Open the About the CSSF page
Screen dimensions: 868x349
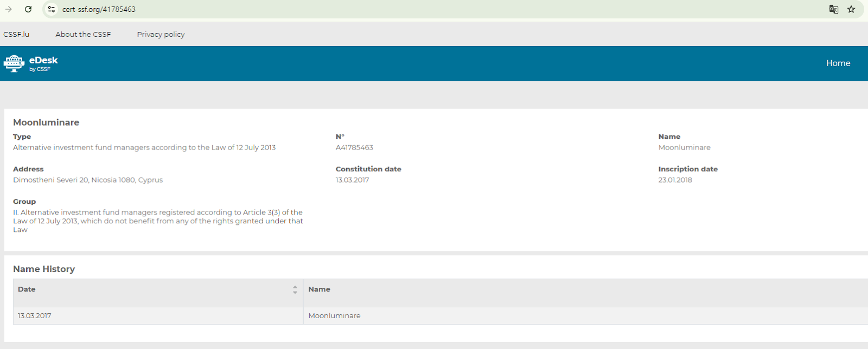[x=83, y=34]
